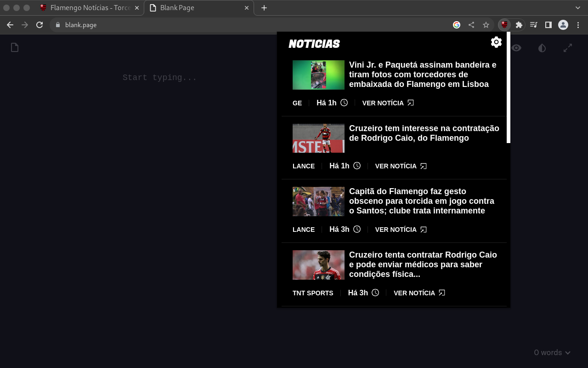Screen dimensions: 588x368
Task: Click the Capitã do Flamengo headline
Action: pyautogui.click(x=422, y=201)
